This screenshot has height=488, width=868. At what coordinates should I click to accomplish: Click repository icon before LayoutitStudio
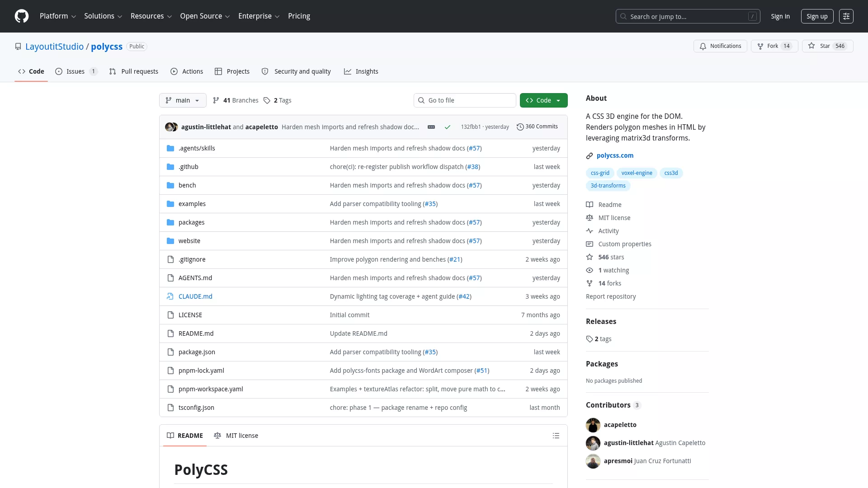tap(18, 47)
